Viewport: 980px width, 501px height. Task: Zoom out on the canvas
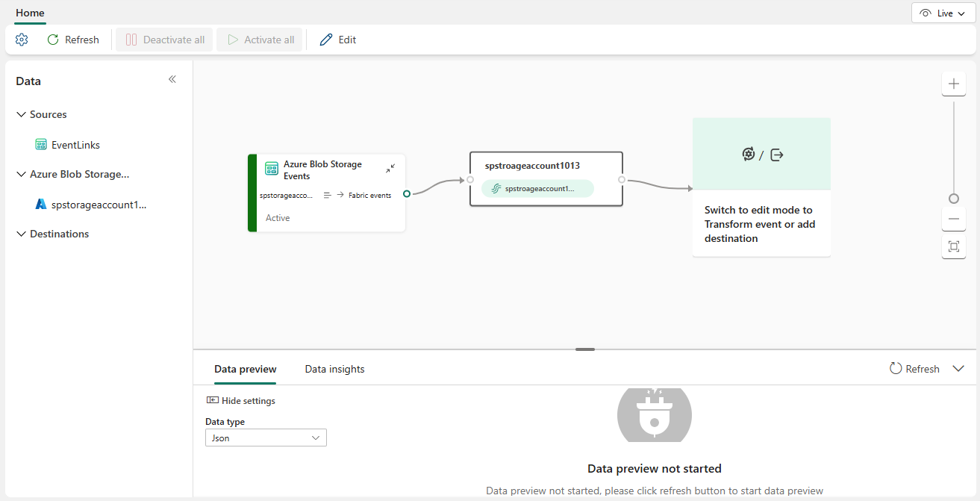click(x=953, y=220)
